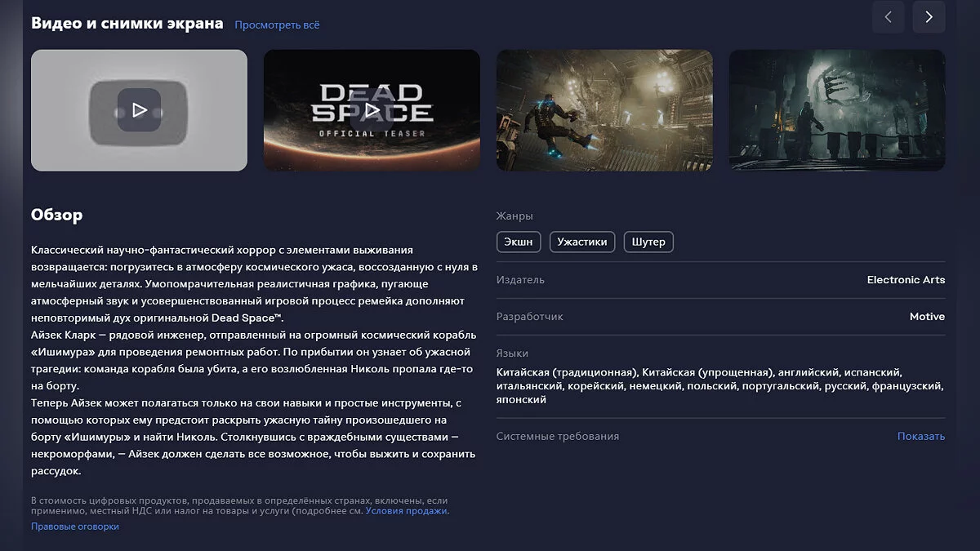
Task: Open the 'Правовые оговорки' link
Action: pos(75,527)
